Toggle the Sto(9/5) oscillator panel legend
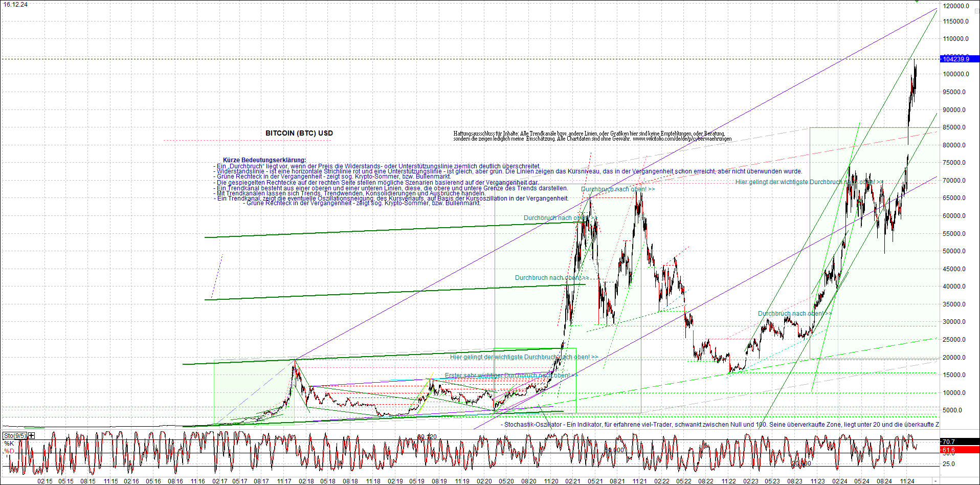The image size is (980, 485). (x=15, y=435)
